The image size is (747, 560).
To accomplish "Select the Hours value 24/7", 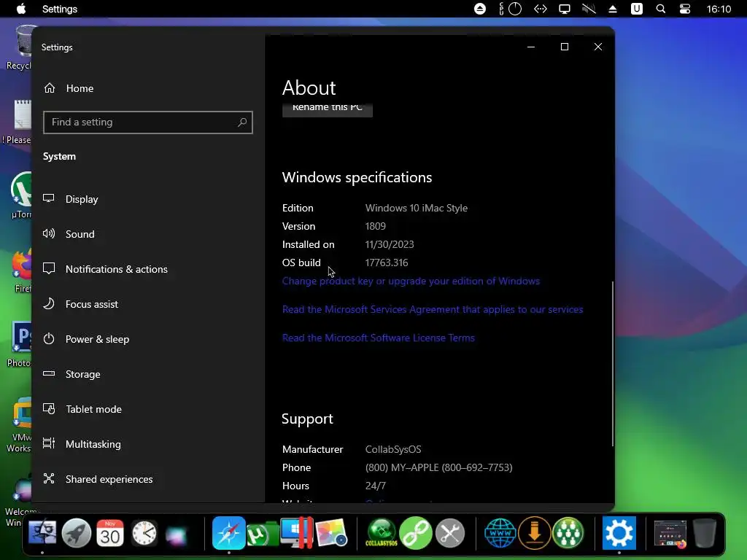I will [376, 486].
